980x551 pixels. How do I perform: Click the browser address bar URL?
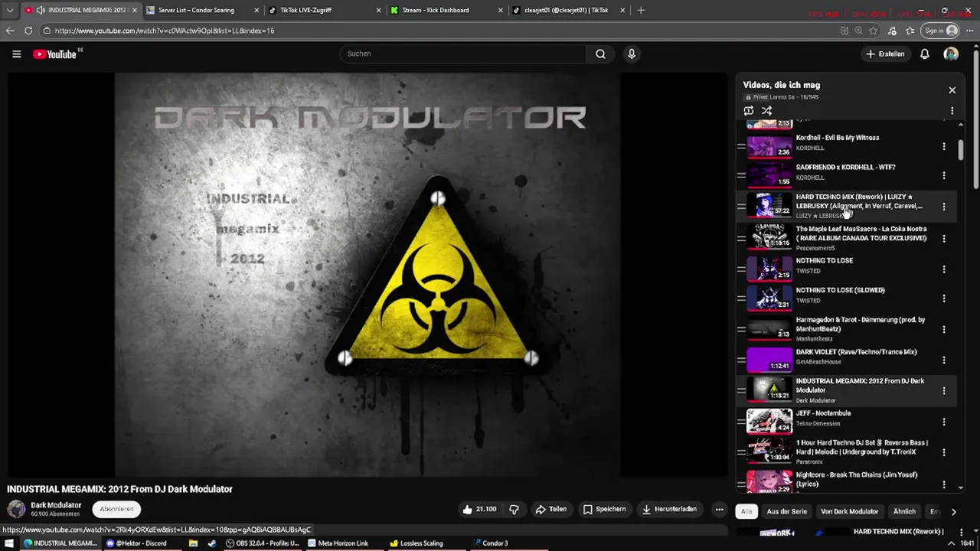165,31
